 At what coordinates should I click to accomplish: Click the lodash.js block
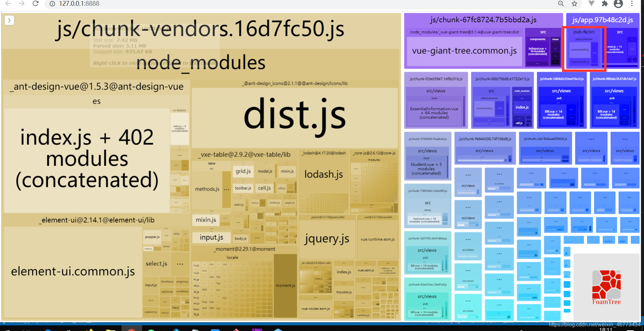click(x=324, y=174)
